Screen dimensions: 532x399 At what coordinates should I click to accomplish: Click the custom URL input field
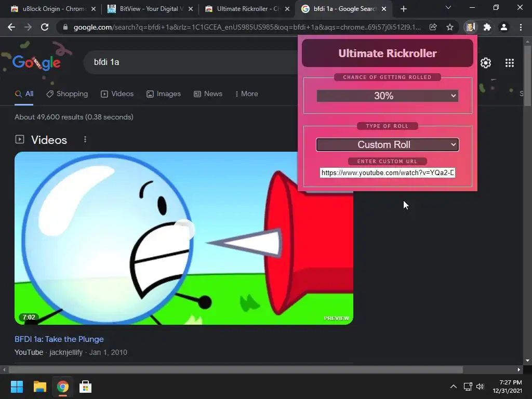pos(388,173)
